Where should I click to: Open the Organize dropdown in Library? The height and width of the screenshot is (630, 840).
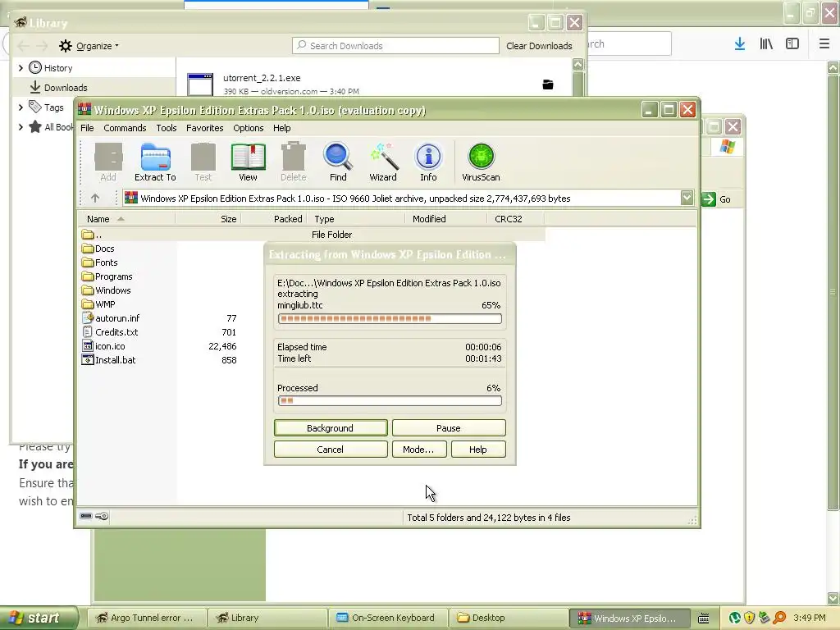98,46
